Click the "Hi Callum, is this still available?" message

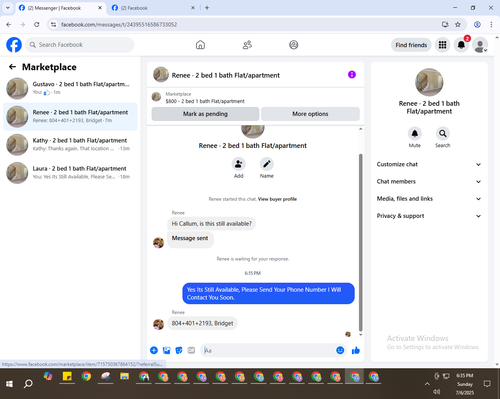(212, 224)
